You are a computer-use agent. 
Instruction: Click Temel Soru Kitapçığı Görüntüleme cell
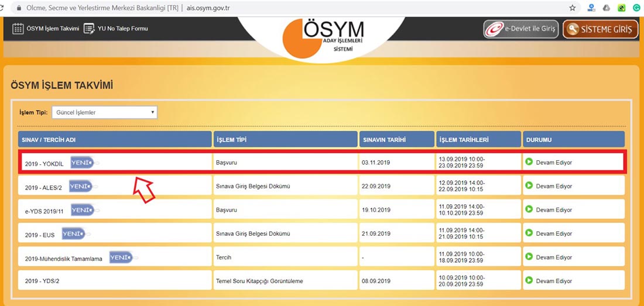coord(259,281)
